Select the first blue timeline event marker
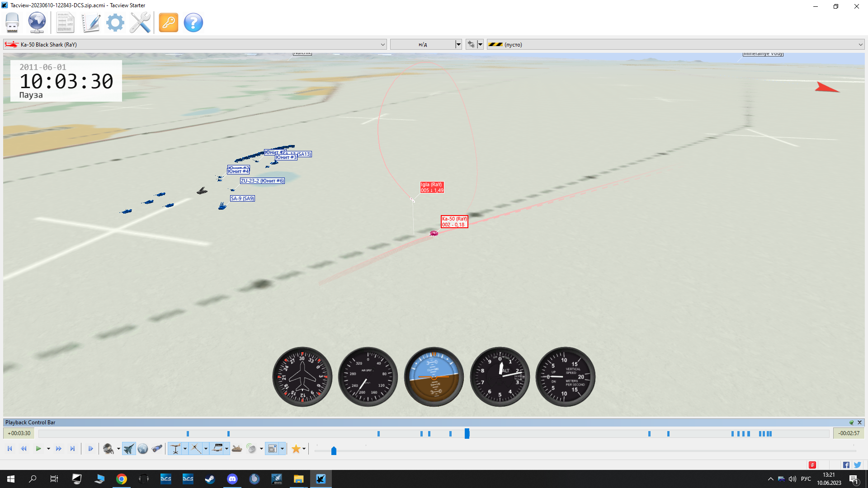Image resolution: width=868 pixels, height=488 pixels. (x=188, y=434)
